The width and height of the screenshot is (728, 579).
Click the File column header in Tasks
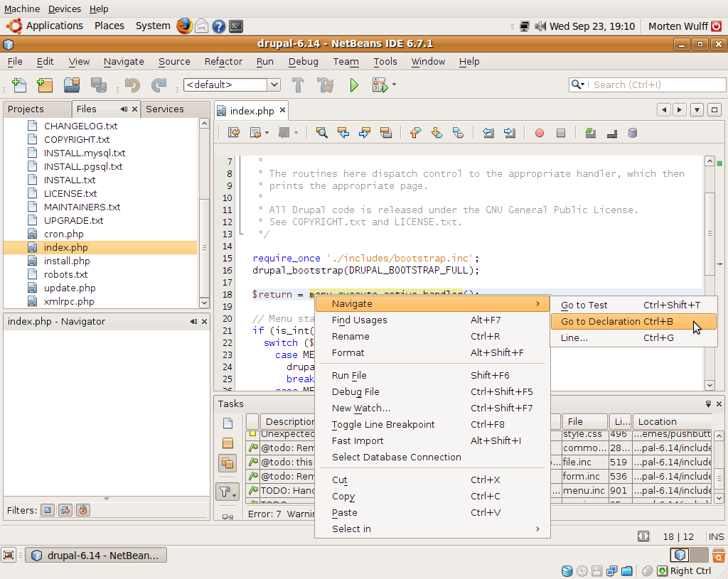(x=584, y=422)
